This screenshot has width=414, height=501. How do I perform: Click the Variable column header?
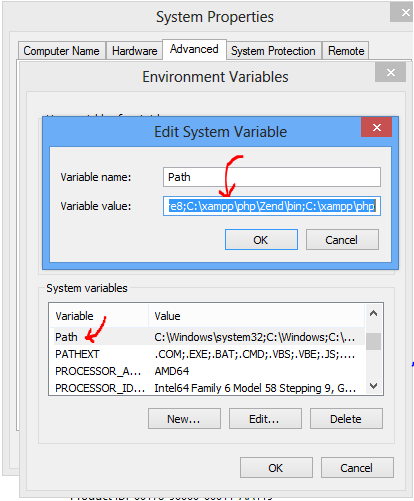pos(99,316)
